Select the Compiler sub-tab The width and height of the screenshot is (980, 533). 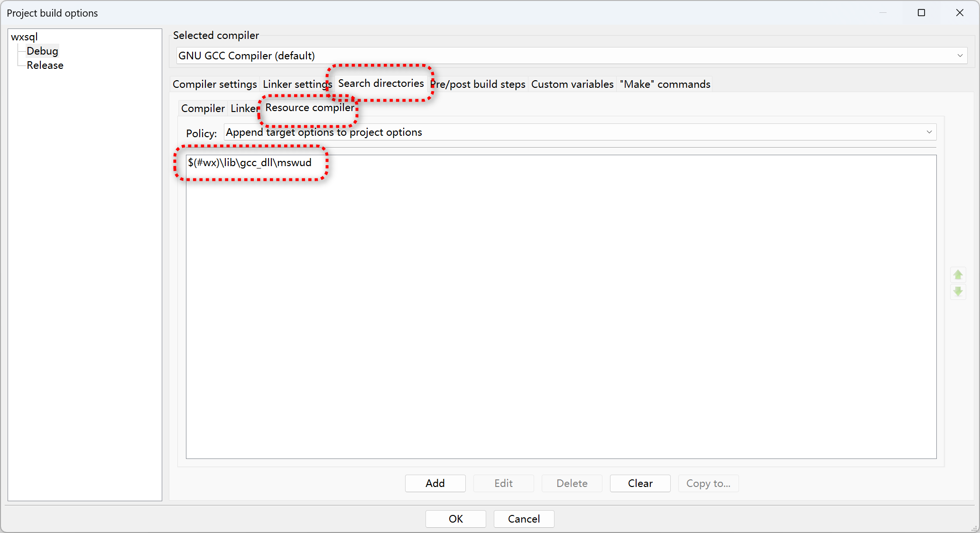click(203, 108)
